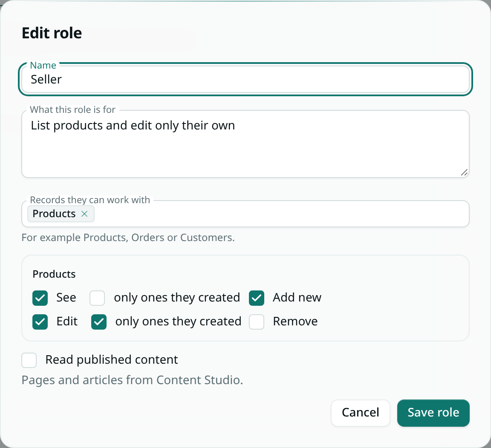Cancel the role editing dialog
491x448 pixels.
click(x=361, y=413)
